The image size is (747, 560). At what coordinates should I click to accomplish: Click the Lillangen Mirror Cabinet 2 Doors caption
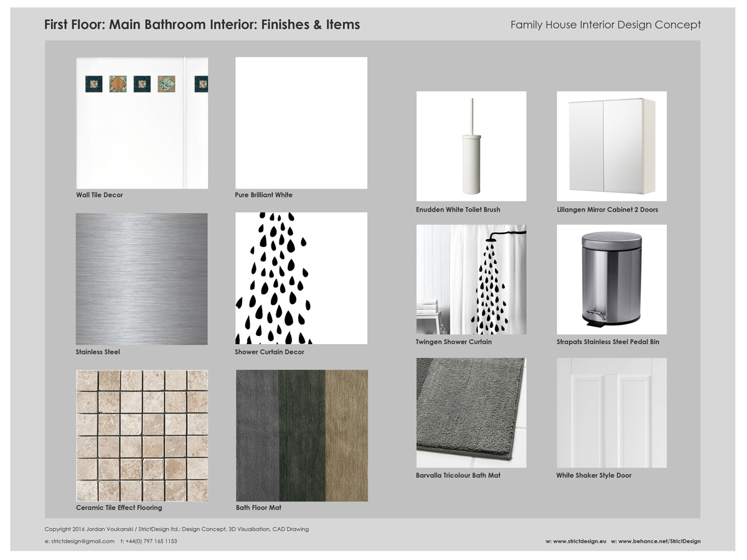pyautogui.click(x=607, y=210)
